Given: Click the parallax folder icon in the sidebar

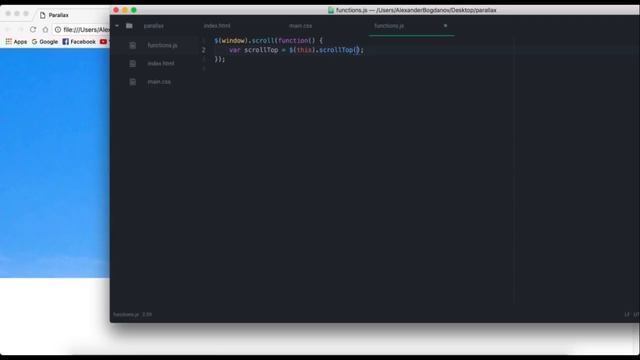Looking at the screenshot, I should [x=129, y=26].
